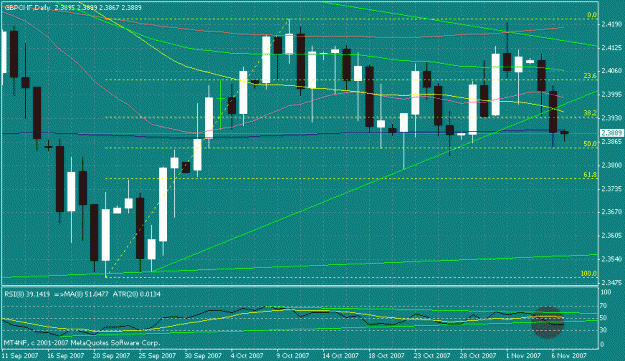Click the 2.3865 price axis label
Viewport: 625px width, 361px height.
[612, 141]
